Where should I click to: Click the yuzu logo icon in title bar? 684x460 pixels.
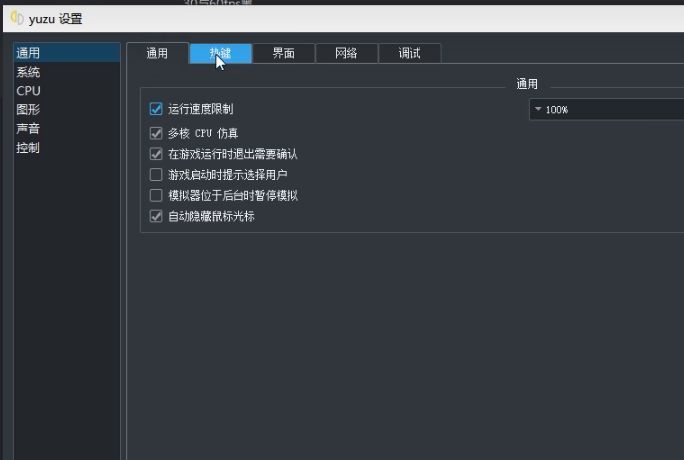click(16, 19)
